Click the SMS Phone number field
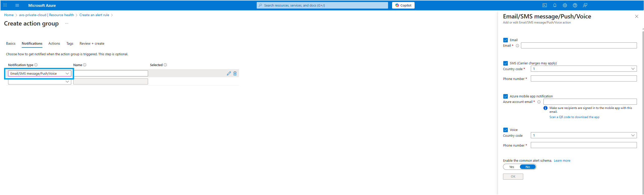 click(584, 79)
